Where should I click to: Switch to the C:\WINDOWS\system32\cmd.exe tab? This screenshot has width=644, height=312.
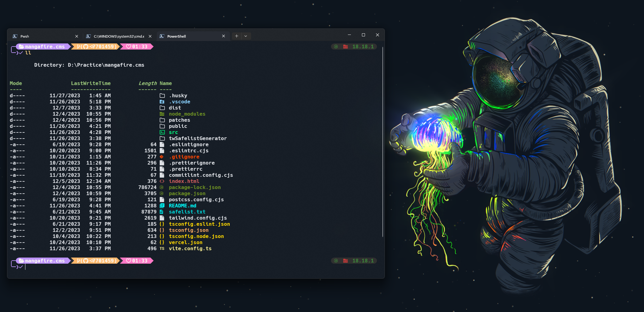pos(119,36)
